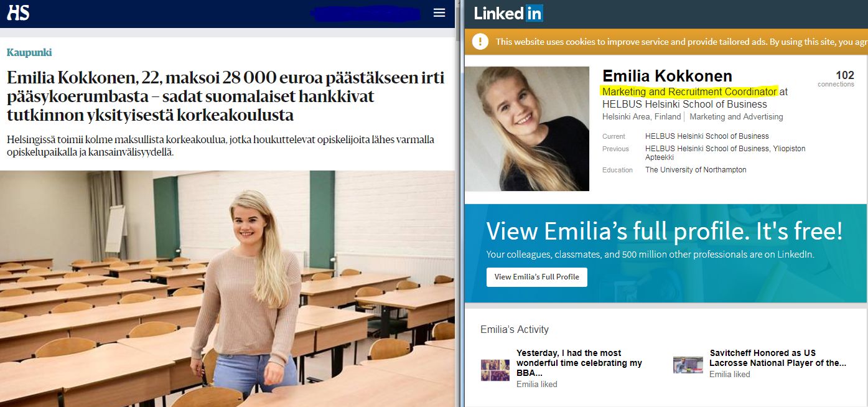This screenshot has height=407, width=868.
Task: Click the Emilia Kokkonen article headline
Action: coord(226,97)
